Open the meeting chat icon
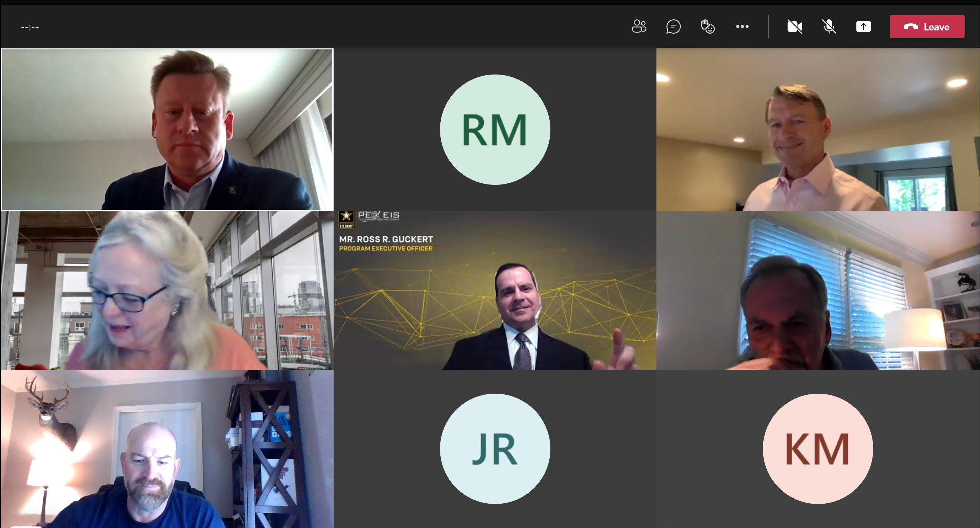Image resolution: width=980 pixels, height=528 pixels. tap(673, 27)
